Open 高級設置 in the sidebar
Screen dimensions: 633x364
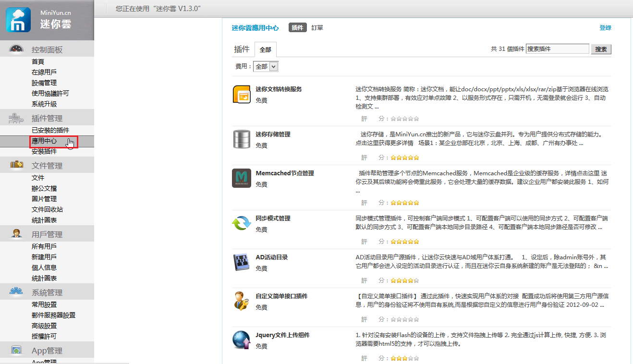44,326
